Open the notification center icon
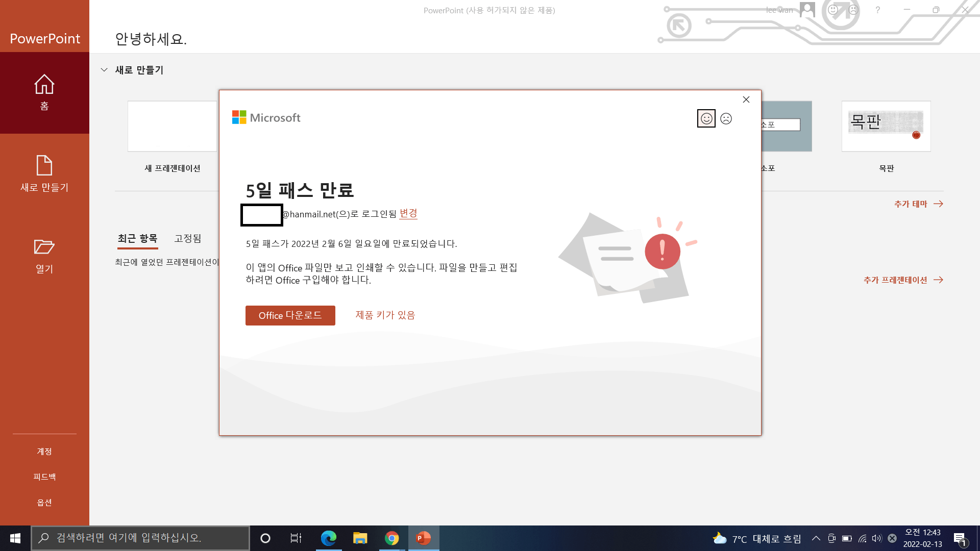 pyautogui.click(x=960, y=539)
